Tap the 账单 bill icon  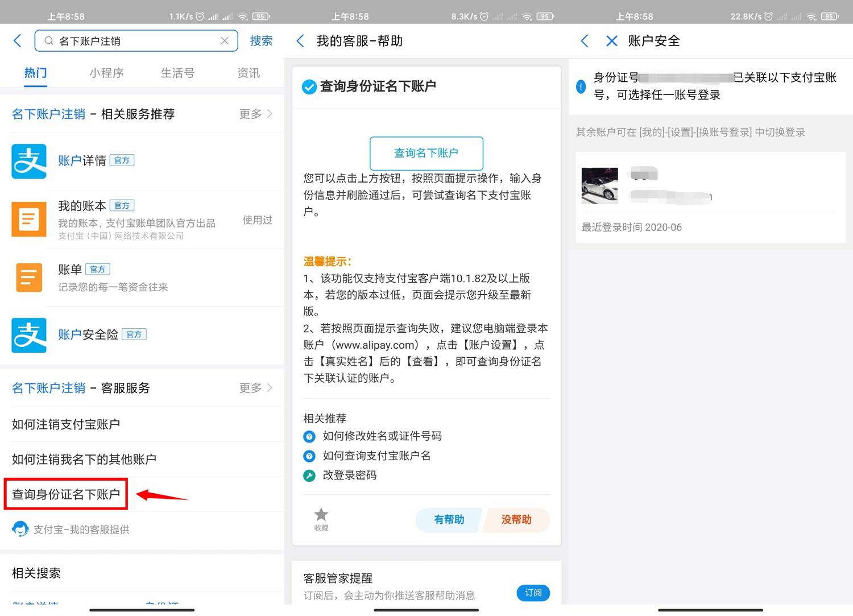(x=29, y=278)
